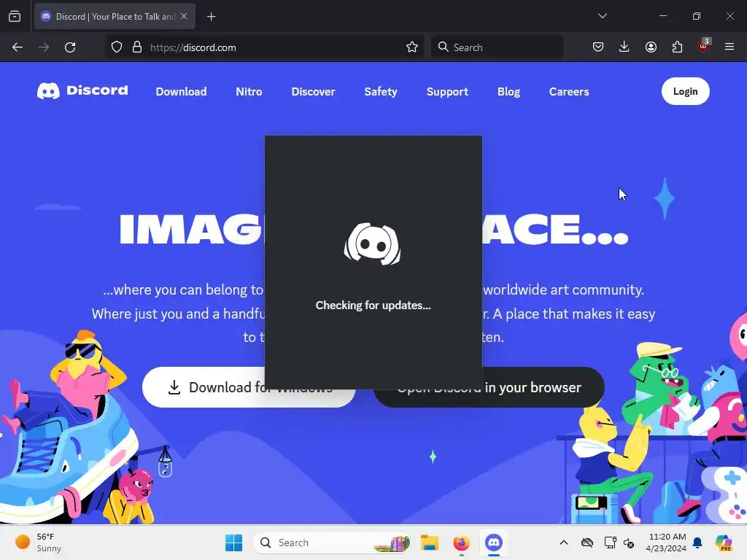Click the Firefox taskbar icon
This screenshot has width=747, height=560.
coord(461,542)
